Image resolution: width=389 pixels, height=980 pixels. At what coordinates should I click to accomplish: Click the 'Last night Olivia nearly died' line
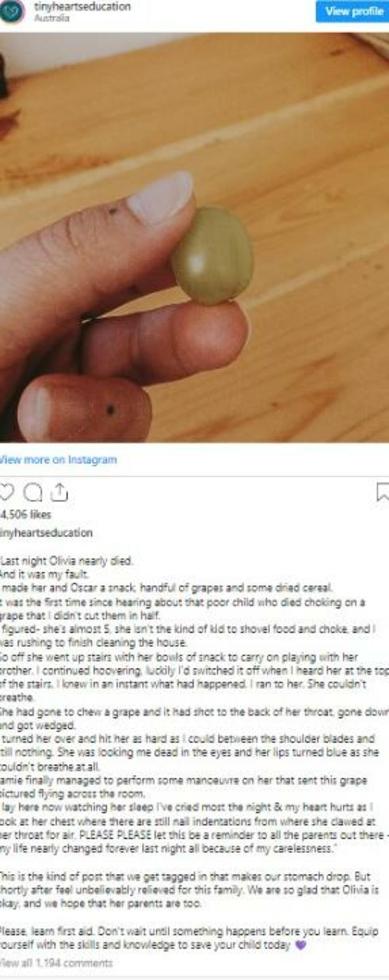coord(67,561)
